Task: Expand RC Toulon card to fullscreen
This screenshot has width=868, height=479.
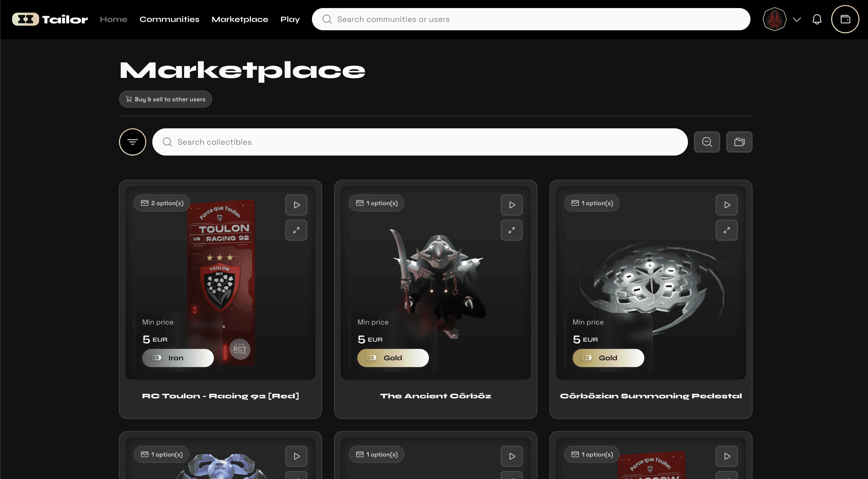Action: click(x=296, y=230)
